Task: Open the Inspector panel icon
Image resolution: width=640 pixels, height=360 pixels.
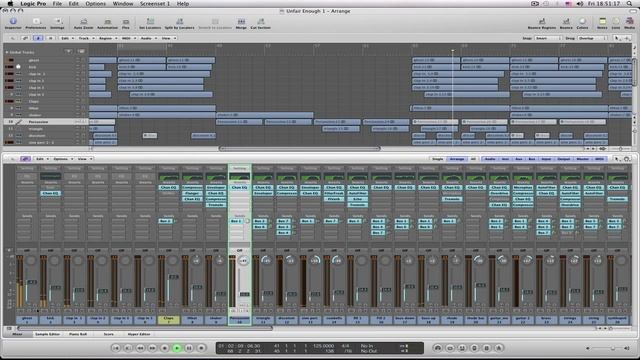Action: click(x=13, y=22)
